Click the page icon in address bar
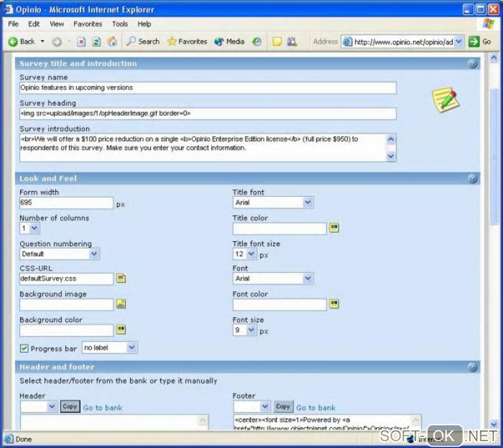The width and height of the screenshot is (503, 448). 348,42
